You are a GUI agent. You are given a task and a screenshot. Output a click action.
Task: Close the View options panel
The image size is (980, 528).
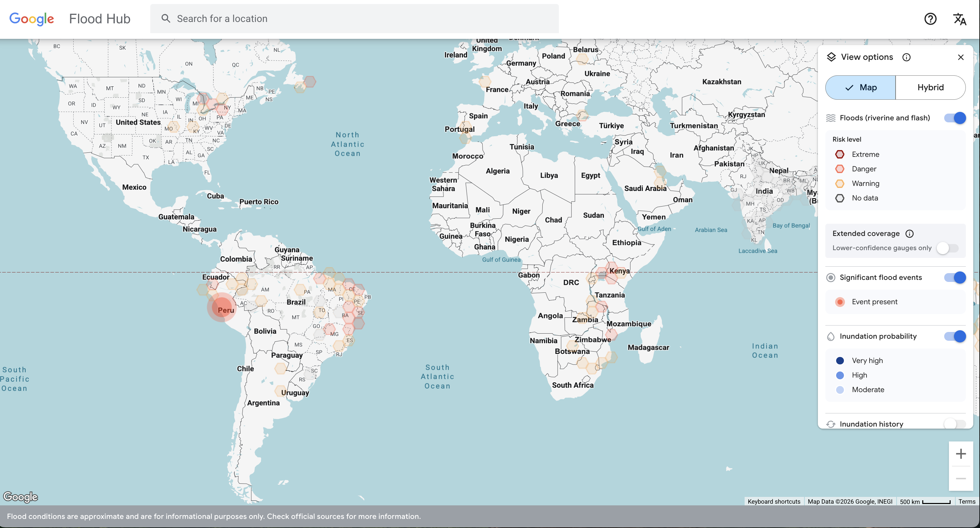point(961,57)
